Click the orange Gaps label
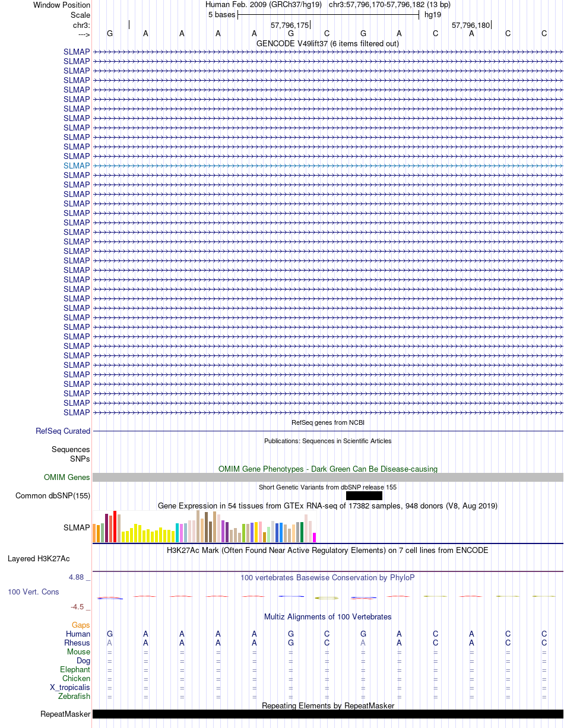 (x=81, y=625)
